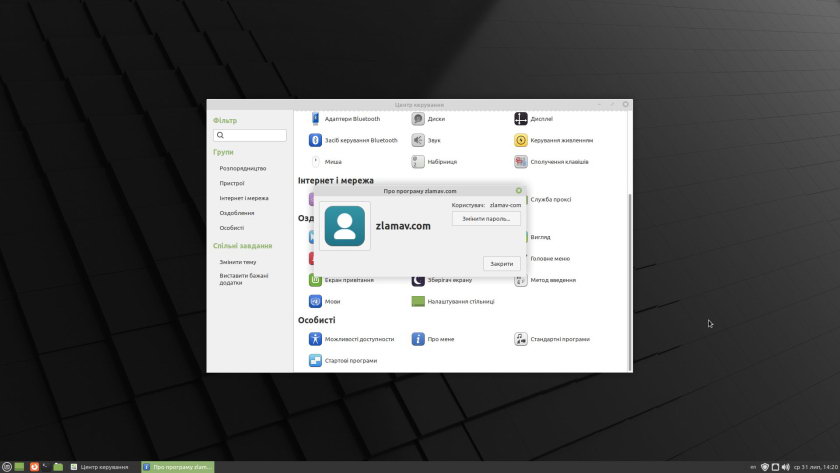The height and width of the screenshot is (473, 840).
Task: Click the filter search input field
Action: point(250,136)
